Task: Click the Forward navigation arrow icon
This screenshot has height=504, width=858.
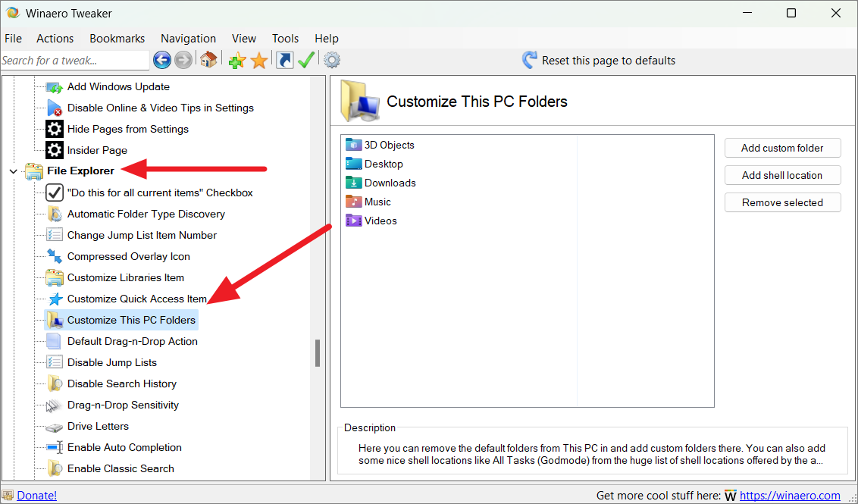Action: tap(183, 60)
